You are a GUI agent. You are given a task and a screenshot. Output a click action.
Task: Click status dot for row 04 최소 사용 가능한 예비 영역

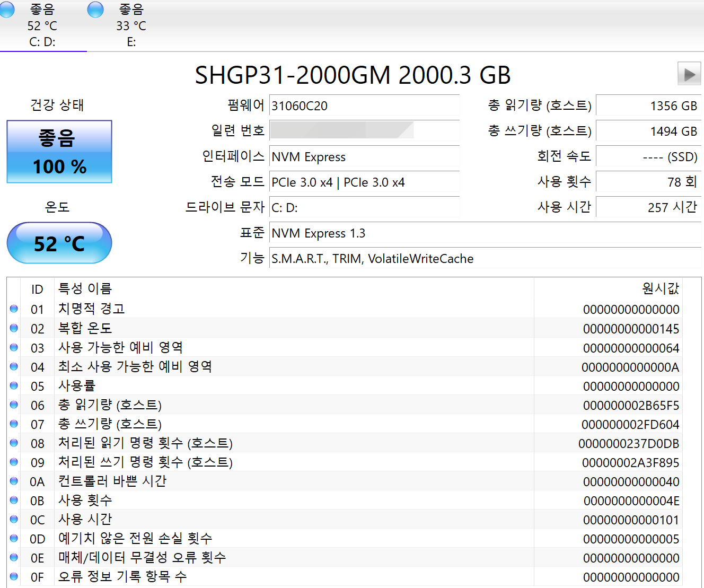(14, 366)
